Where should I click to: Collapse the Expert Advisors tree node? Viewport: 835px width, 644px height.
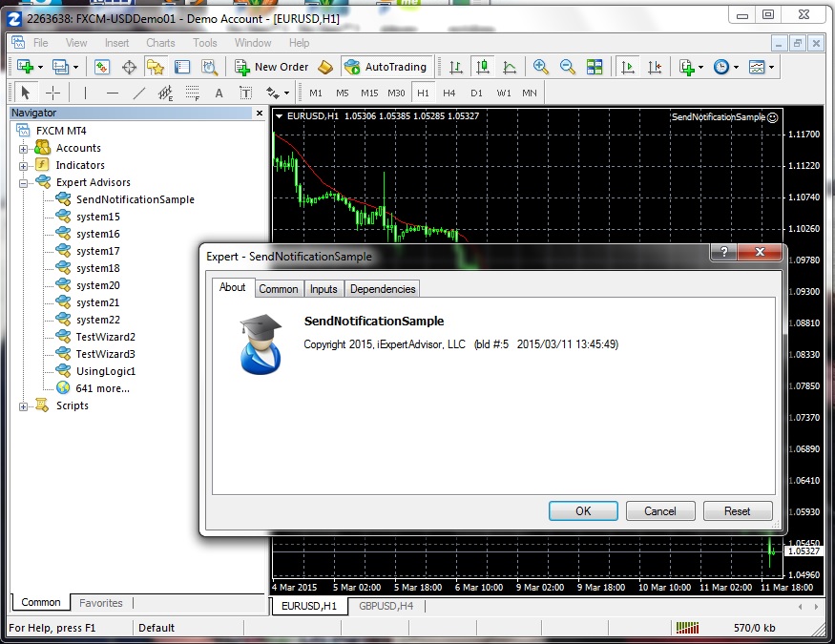pyautogui.click(x=23, y=183)
